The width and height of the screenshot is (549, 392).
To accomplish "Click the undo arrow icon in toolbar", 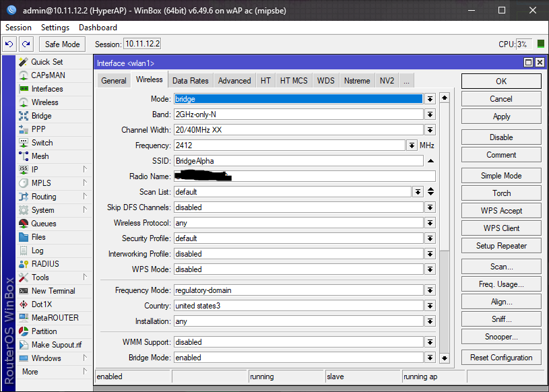I will coord(9,44).
